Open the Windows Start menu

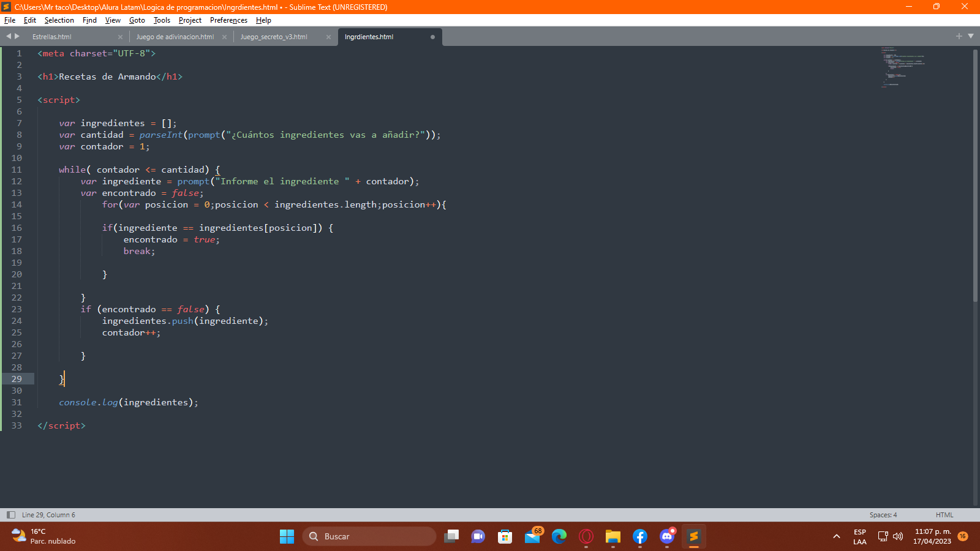pos(287,536)
